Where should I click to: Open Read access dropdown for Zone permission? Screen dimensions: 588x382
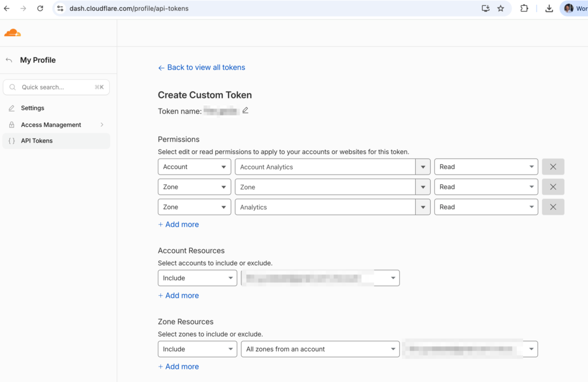pyautogui.click(x=486, y=187)
